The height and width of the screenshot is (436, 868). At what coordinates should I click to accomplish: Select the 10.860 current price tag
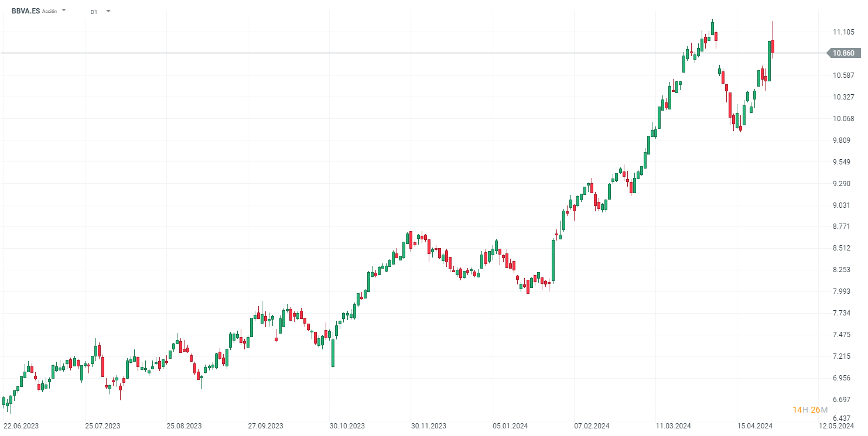click(843, 53)
